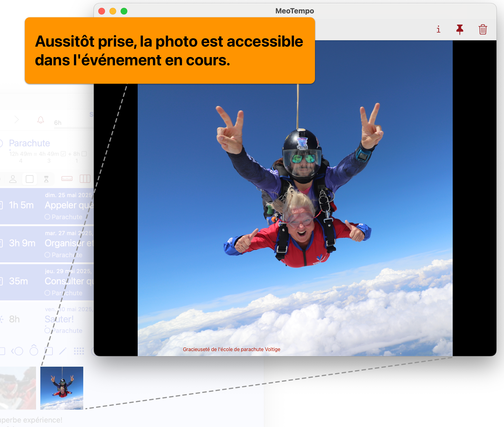The height and width of the screenshot is (427, 504).
Task: Click the progress bar under 6h
Action: [x=74, y=128]
